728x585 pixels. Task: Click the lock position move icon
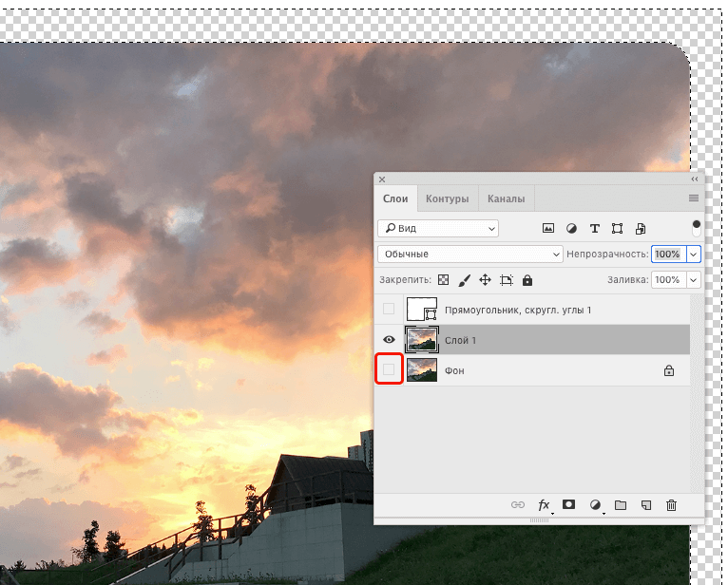pyautogui.click(x=485, y=280)
